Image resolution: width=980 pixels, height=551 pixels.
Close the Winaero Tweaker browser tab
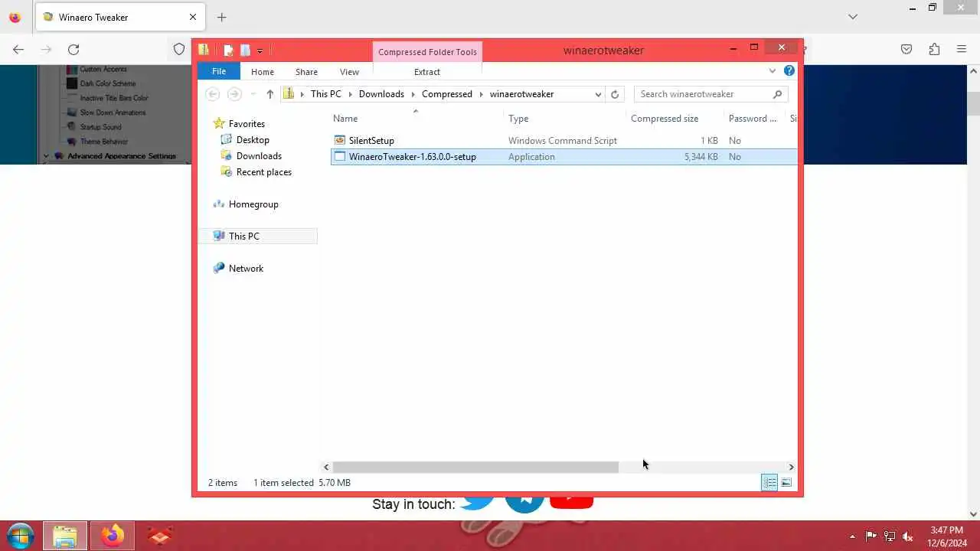[x=193, y=17]
